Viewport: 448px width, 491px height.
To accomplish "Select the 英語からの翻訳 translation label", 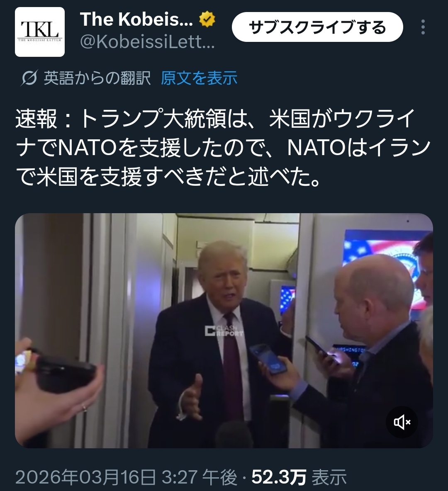I will [x=97, y=78].
